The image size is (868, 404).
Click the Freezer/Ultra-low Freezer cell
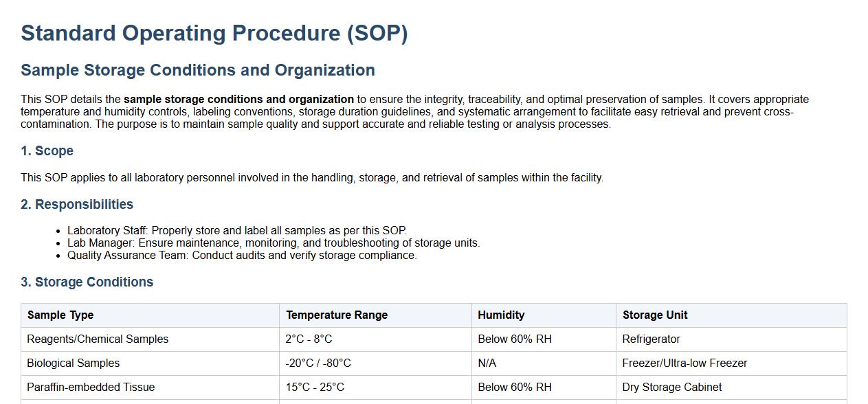pyautogui.click(x=685, y=363)
